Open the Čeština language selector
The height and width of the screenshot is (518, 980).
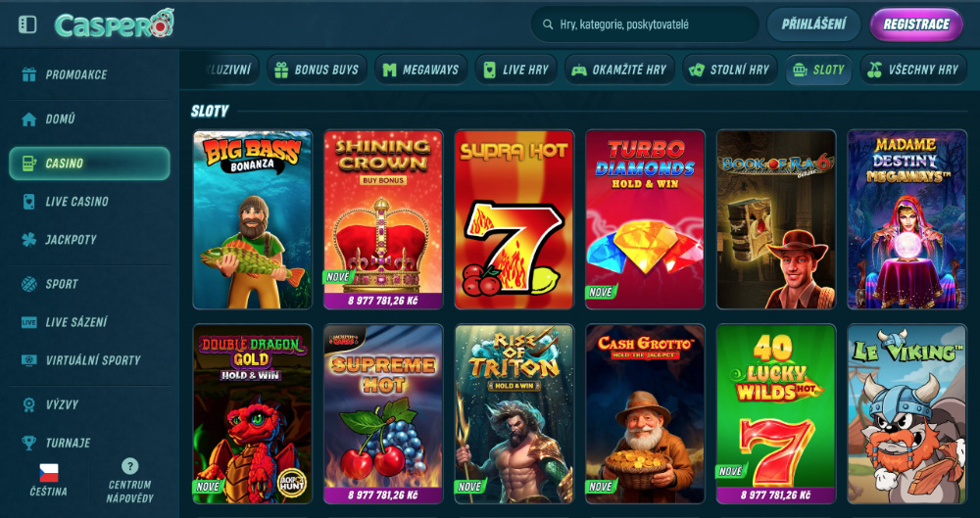[48, 479]
